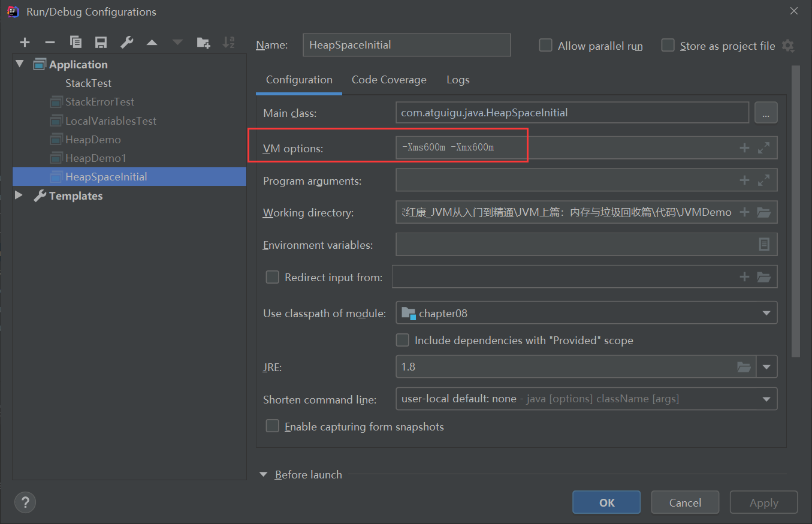Screen dimensions: 812x524
Task: Select the StackTest configuration
Action: pos(88,83)
